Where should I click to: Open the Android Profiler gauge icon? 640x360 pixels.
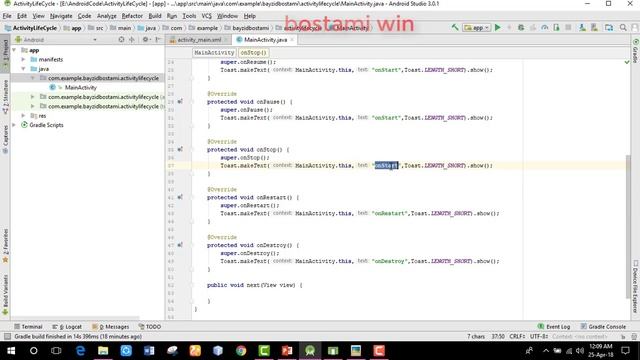coord(544,27)
